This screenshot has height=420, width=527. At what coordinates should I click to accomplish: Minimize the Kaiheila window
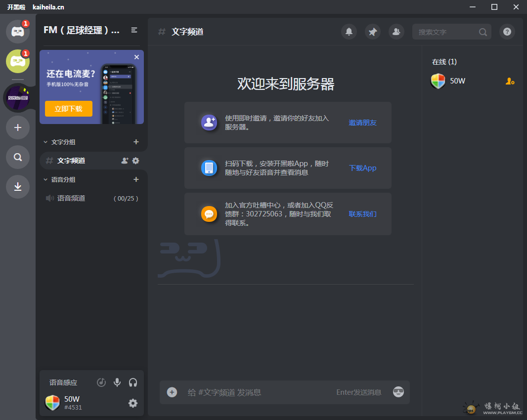(x=473, y=7)
